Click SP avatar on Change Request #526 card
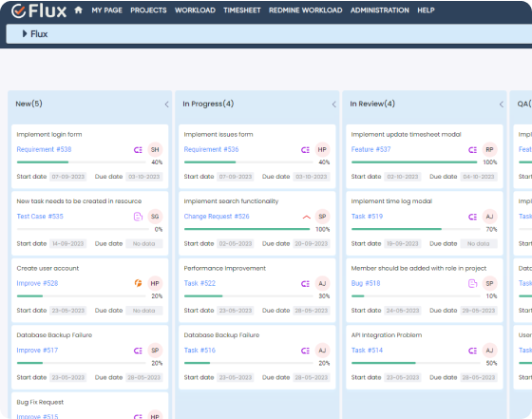532x419 pixels. (x=322, y=217)
